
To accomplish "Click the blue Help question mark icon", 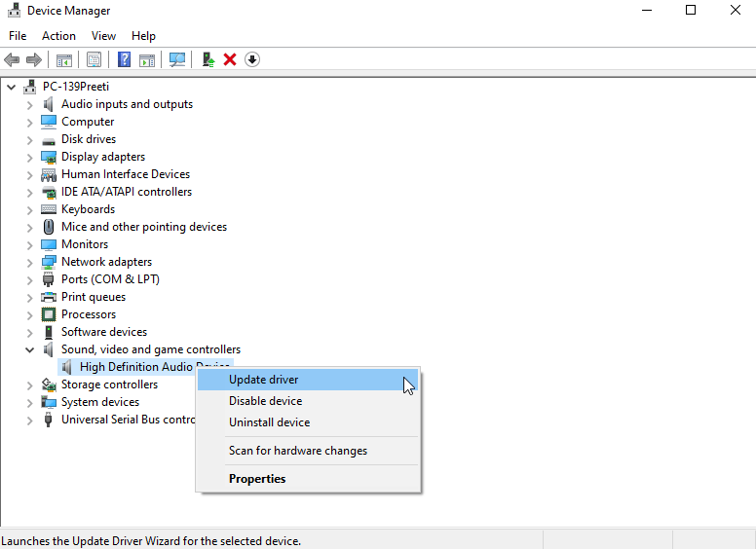I will click(124, 59).
